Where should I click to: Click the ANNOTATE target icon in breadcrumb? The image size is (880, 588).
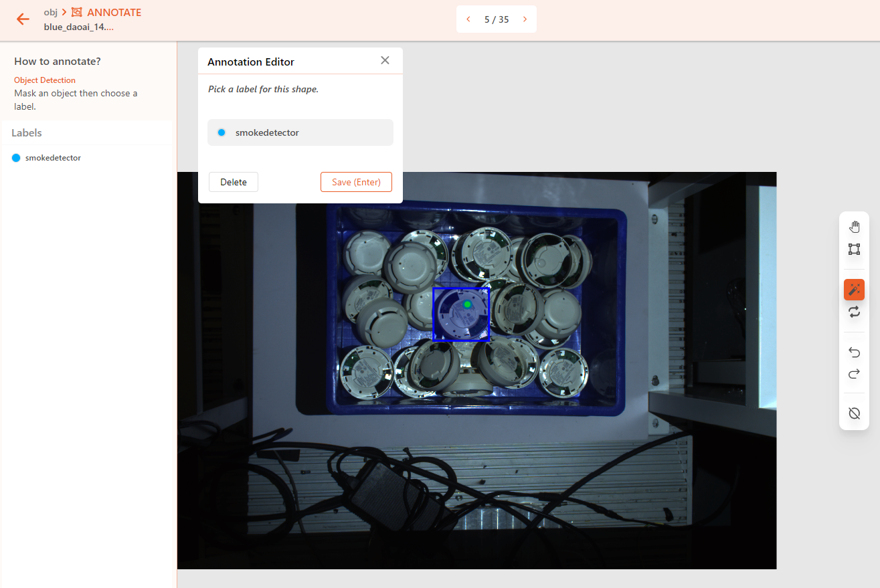coord(77,13)
